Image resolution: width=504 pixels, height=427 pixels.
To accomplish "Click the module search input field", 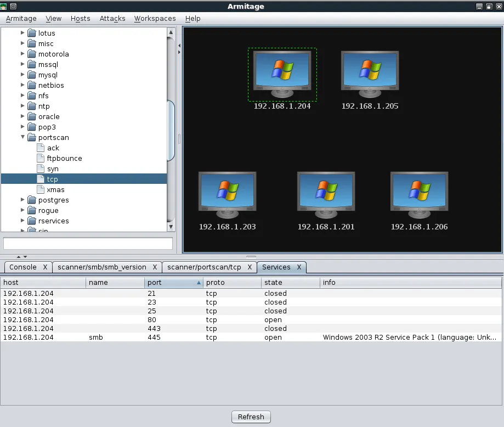I will pos(88,243).
